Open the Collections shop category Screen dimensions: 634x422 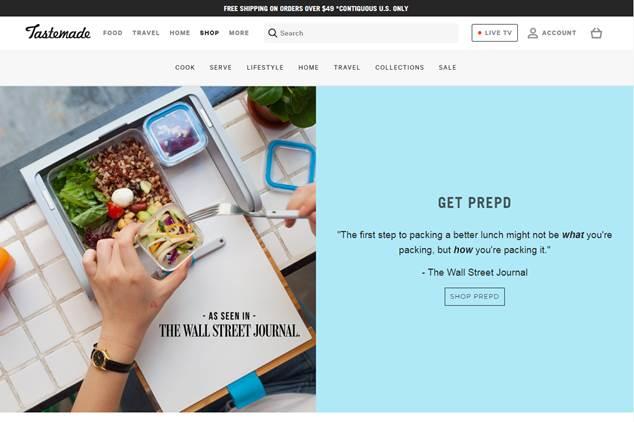399,68
